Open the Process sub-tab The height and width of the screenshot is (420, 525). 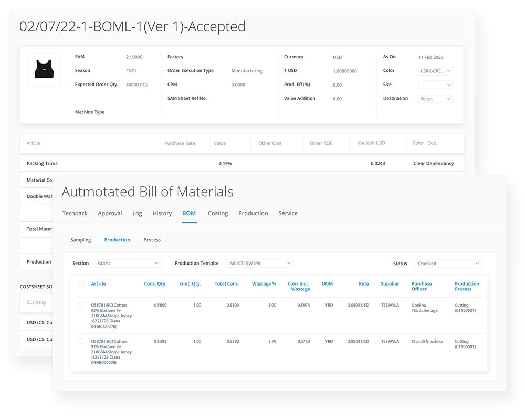coord(152,240)
